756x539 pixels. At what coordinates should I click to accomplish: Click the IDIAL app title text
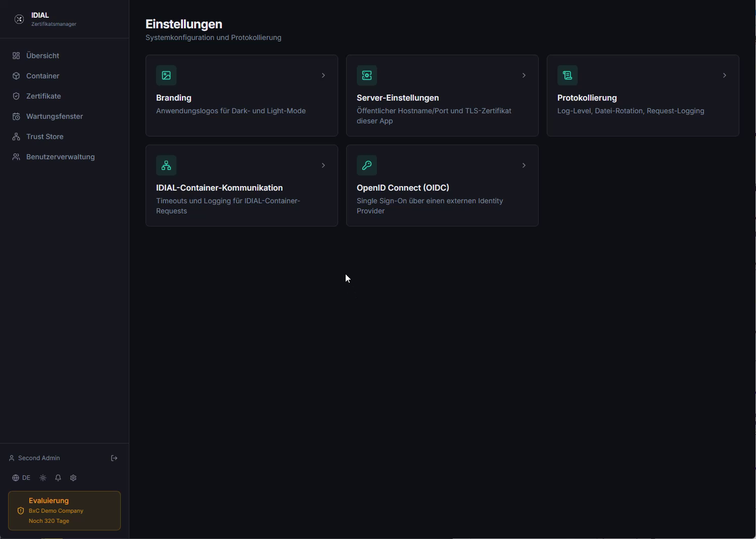click(x=40, y=15)
